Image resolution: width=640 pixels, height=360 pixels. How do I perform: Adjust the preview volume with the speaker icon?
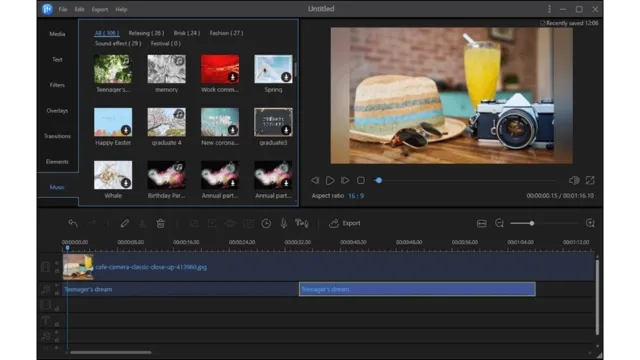click(574, 180)
